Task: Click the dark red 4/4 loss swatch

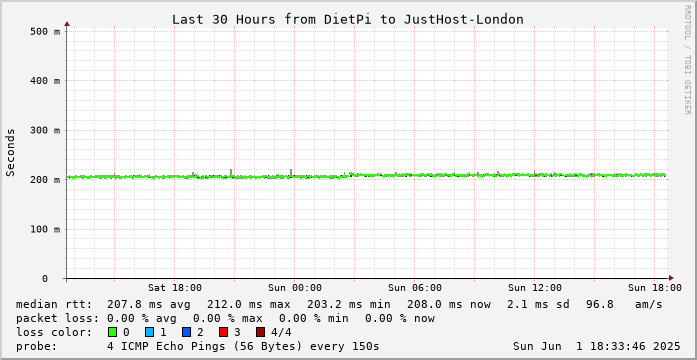Action: [260, 332]
